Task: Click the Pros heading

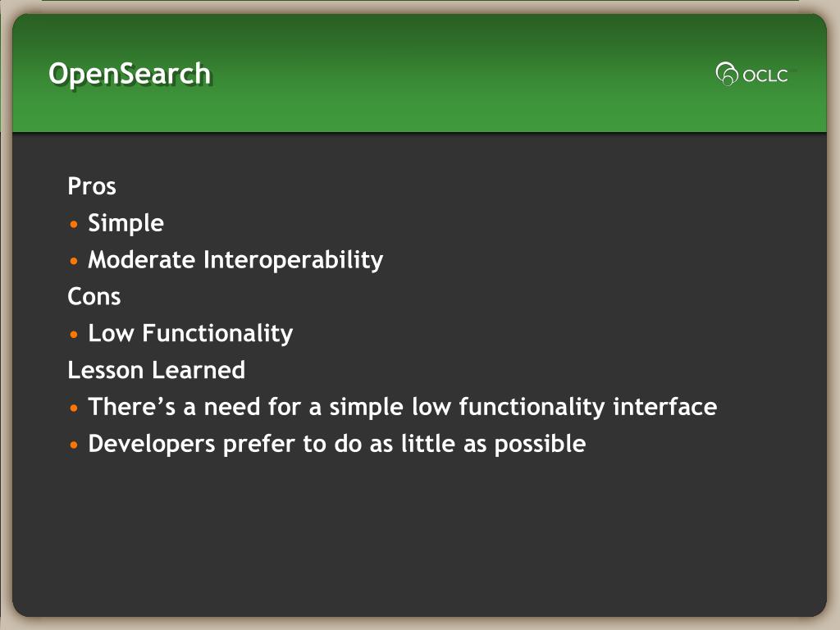Action: 92,186
